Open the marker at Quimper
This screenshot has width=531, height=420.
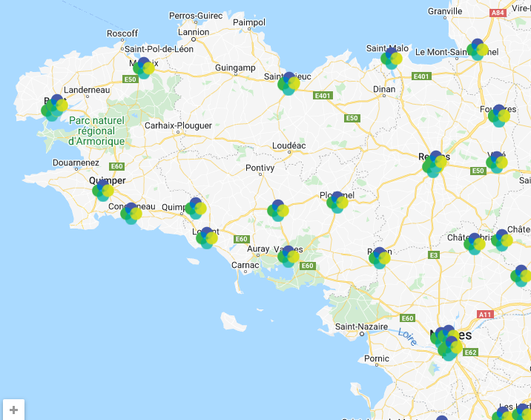point(103,191)
